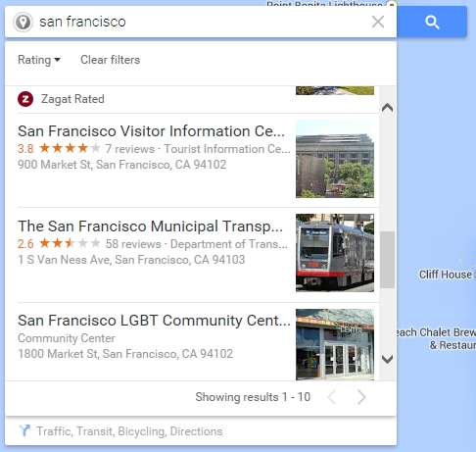Open the Visitor Information Center photo thumbnail
This screenshot has height=452, width=476.
(335, 159)
